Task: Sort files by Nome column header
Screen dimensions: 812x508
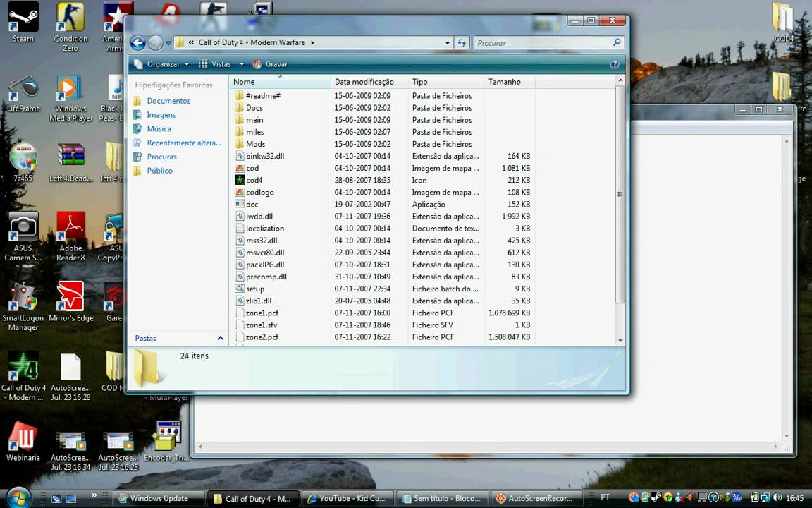Action: point(280,82)
